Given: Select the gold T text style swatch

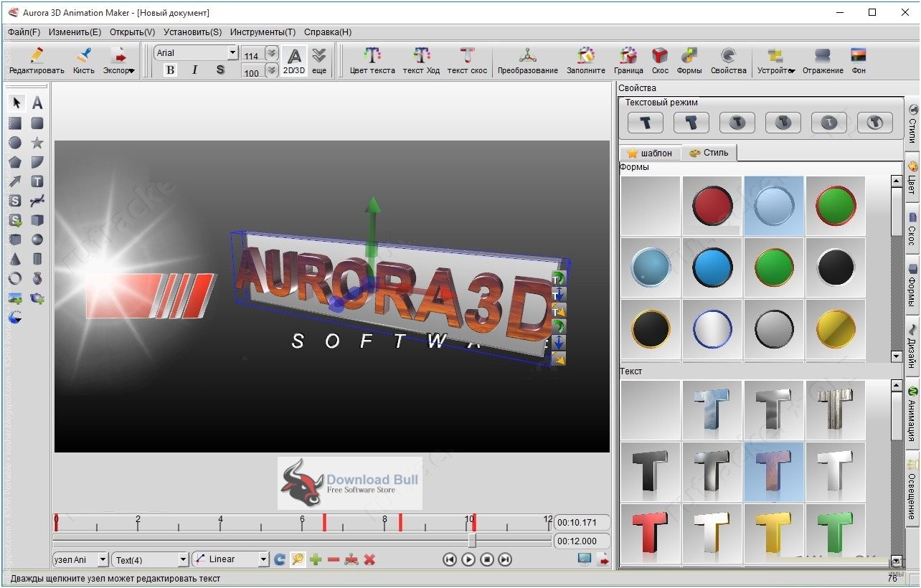Looking at the screenshot, I should pos(774,532).
